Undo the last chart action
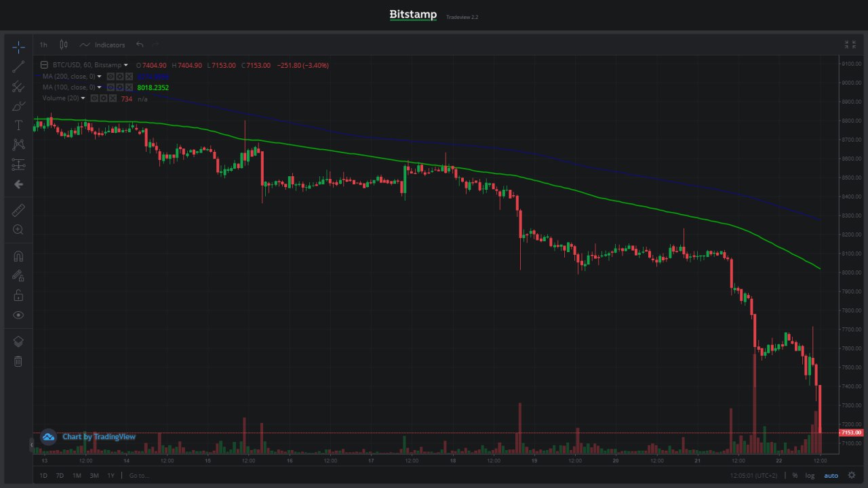This screenshot has width=868, height=488. point(140,45)
